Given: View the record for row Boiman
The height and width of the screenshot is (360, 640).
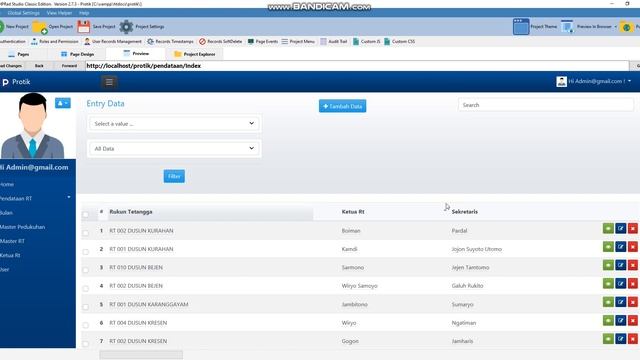Looking at the screenshot, I should click(x=608, y=229).
